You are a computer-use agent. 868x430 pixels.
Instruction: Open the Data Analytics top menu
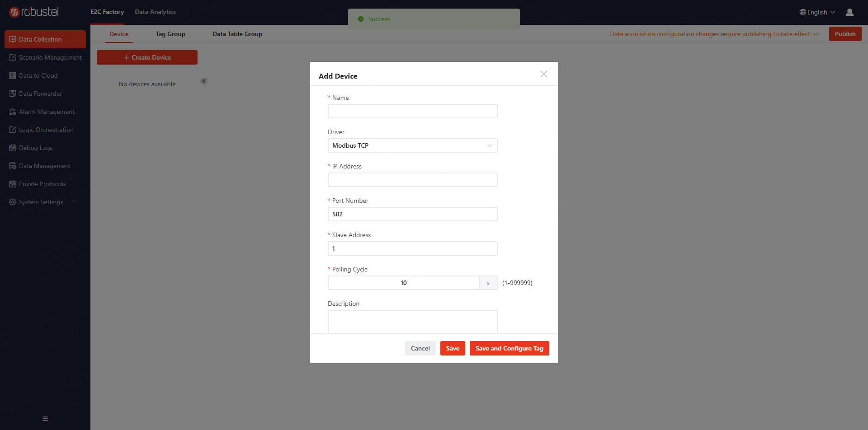point(155,12)
